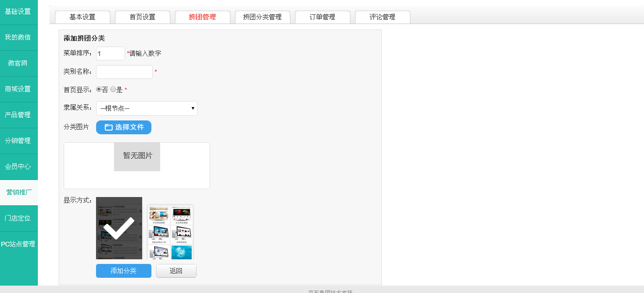Click the 菜单排序 number input field

110,54
